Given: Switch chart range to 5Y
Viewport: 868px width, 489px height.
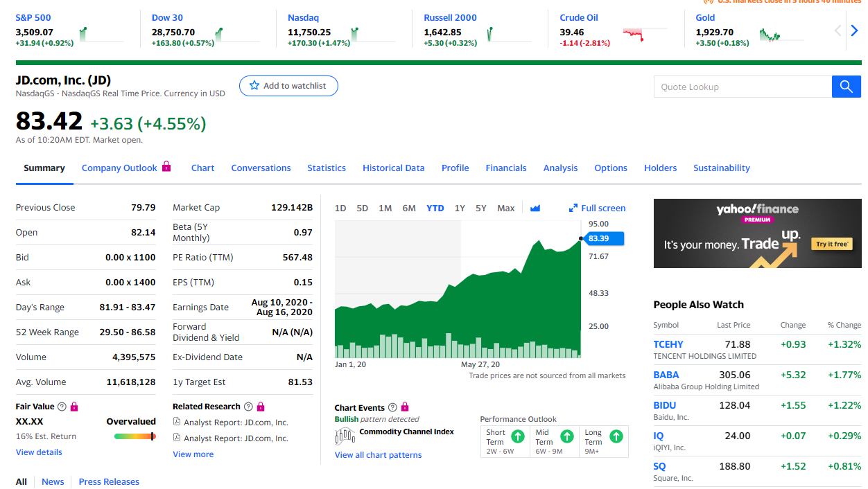Looking at the screenshot, I should point(480,208).
